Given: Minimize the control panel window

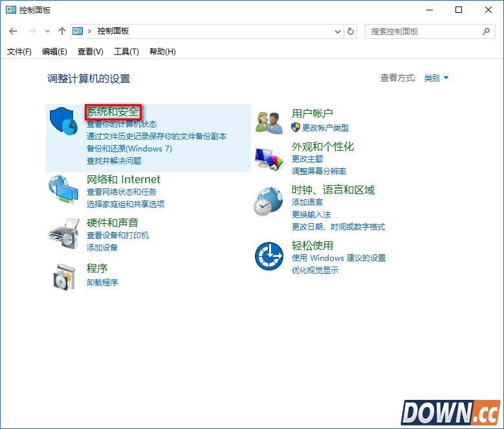Looking at the screenshot, I should 430,10.
